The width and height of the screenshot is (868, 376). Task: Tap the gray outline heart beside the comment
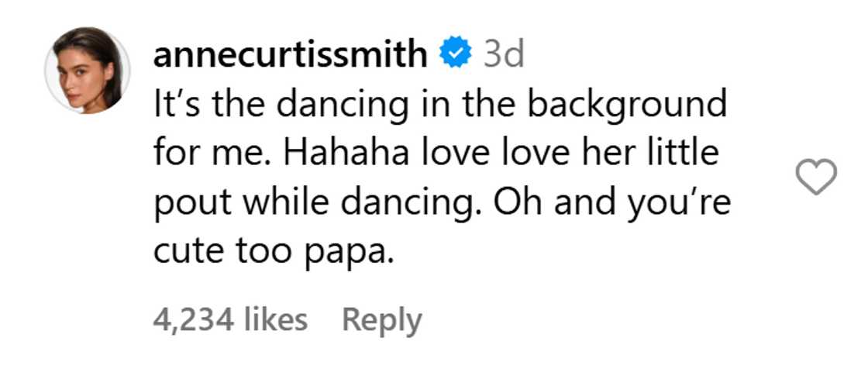817,176
